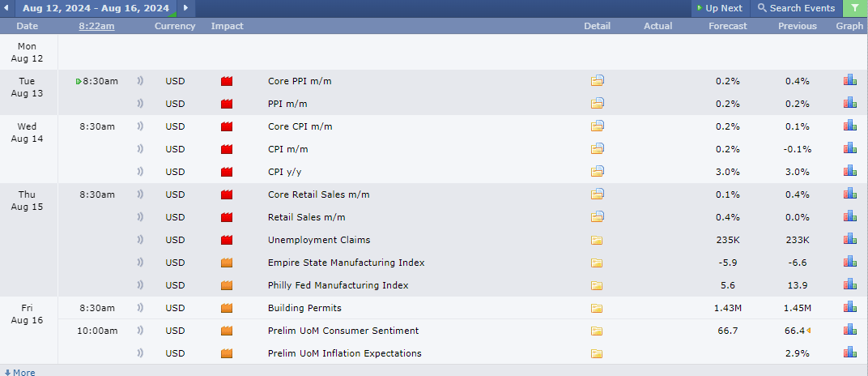Open the graph for Core PPI m/m

[849, 81]
